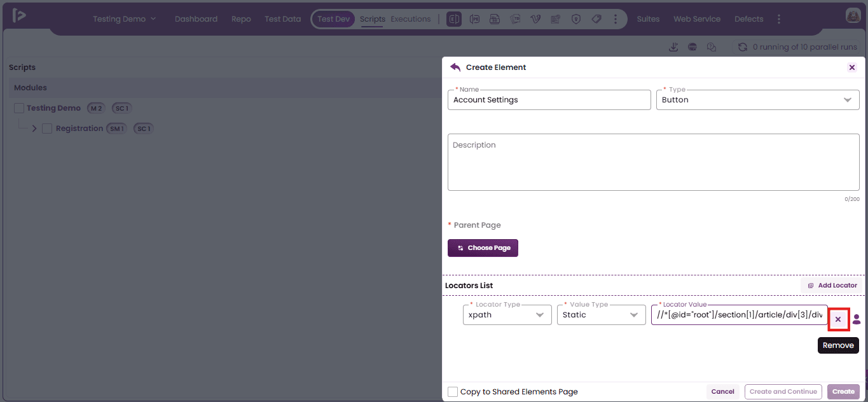Viewport: 868px width, 402px height.
Task: Click the Add Locator button
Action: [832, 286]
